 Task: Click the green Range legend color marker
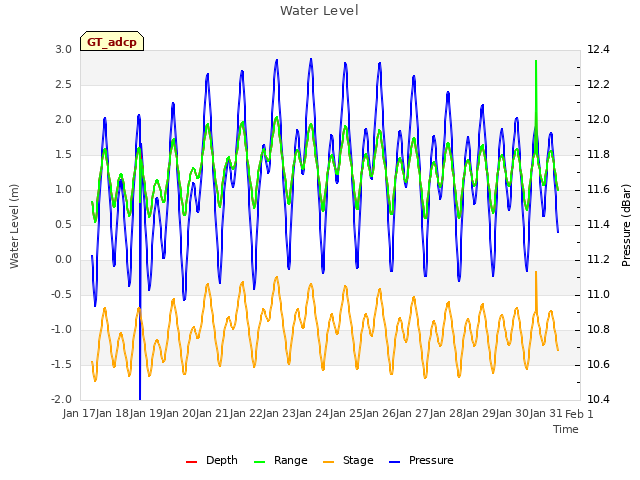coord(259,462)
